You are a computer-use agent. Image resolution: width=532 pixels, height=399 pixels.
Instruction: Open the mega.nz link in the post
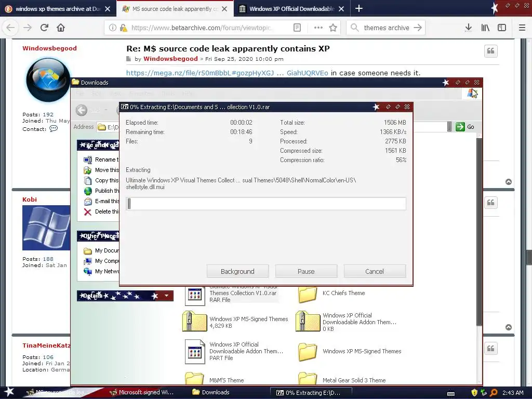(x=227, y=73)
